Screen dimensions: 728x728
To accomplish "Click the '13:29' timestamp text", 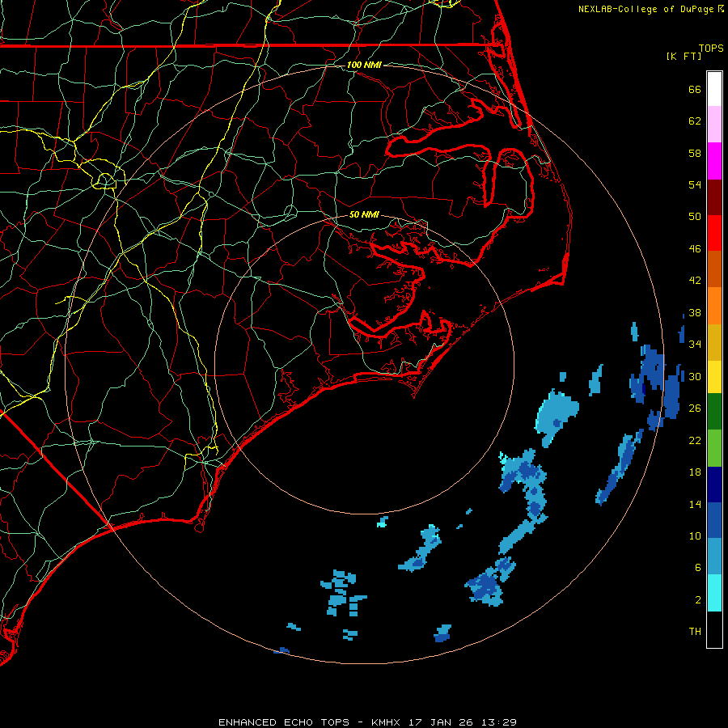I will (498, 722).
